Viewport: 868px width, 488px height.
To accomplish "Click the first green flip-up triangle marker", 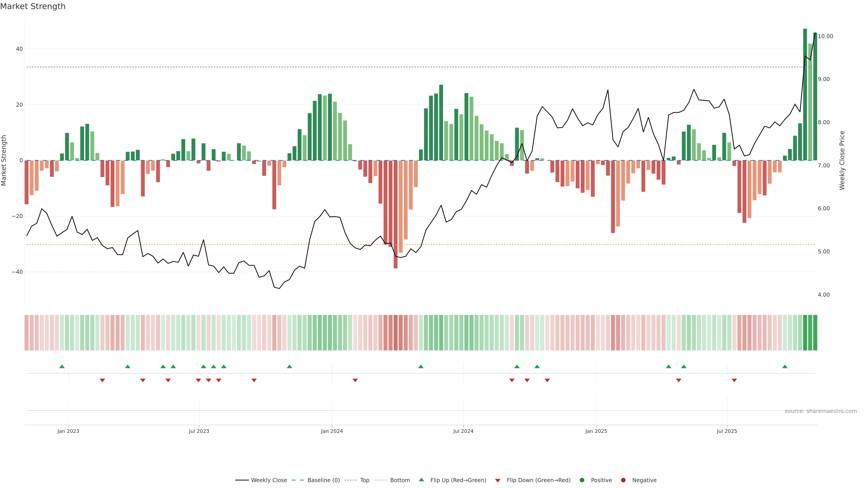I will [x=62, y=366].
